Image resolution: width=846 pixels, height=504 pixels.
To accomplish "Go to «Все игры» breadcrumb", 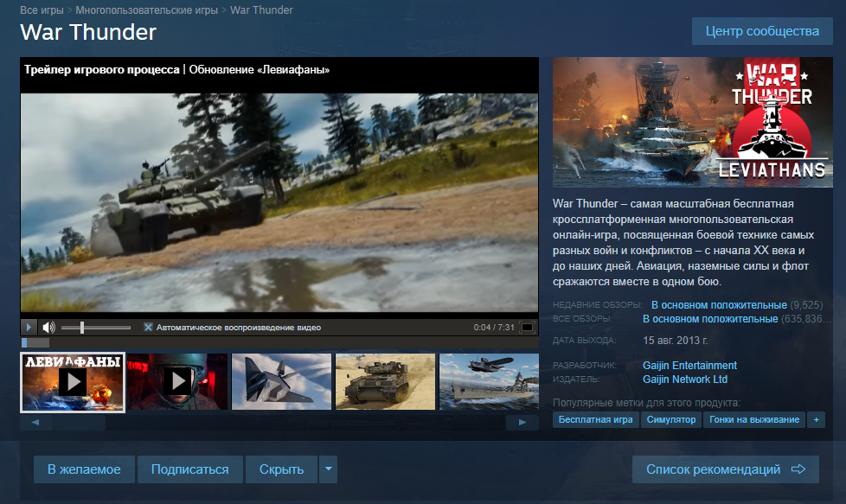I will [x=42, y=10].
